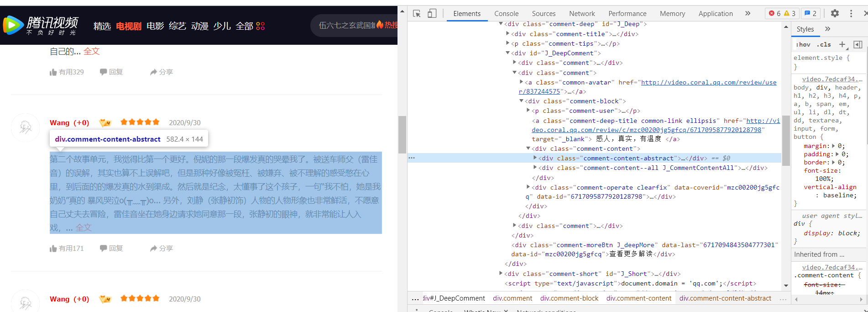Collapse the comment-deep J_Deep node
The width and height of the screenshot is (868, 312).
tap(501, 24)
